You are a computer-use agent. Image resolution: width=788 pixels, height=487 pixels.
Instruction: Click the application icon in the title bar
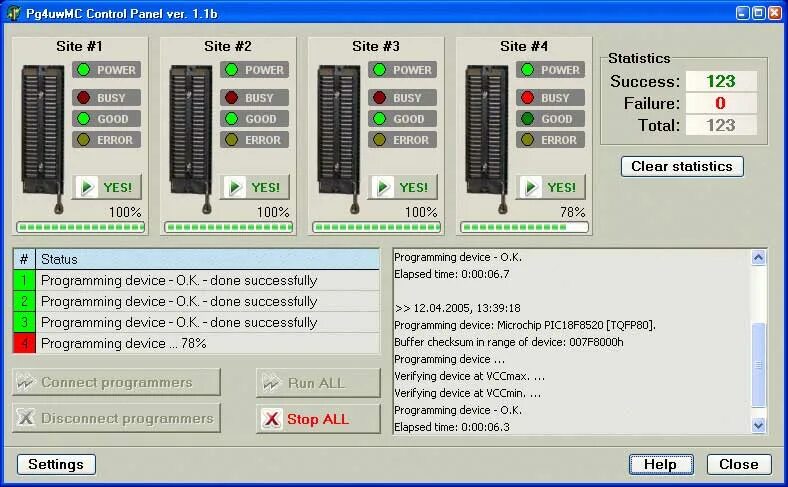tap(14, 13)
